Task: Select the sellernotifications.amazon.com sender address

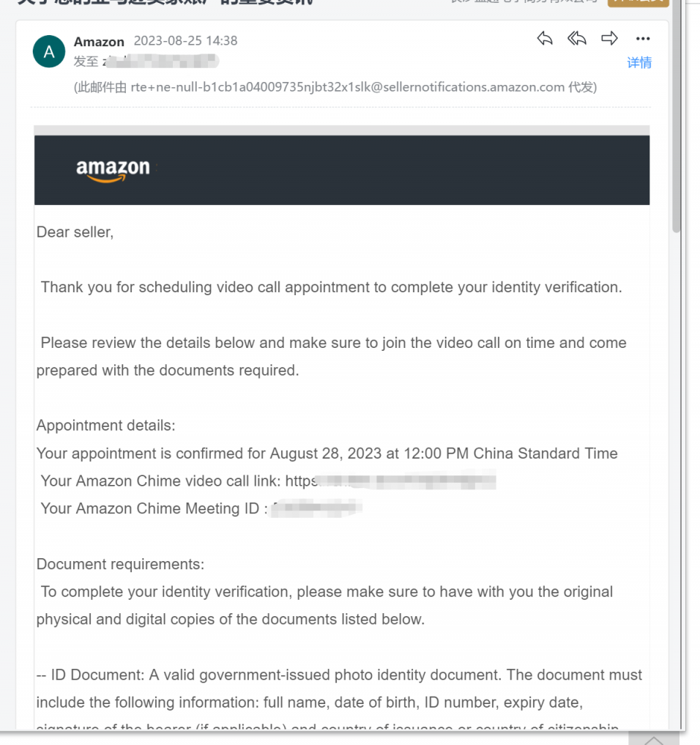Action: pyautogui.click(x=348, y=87)
